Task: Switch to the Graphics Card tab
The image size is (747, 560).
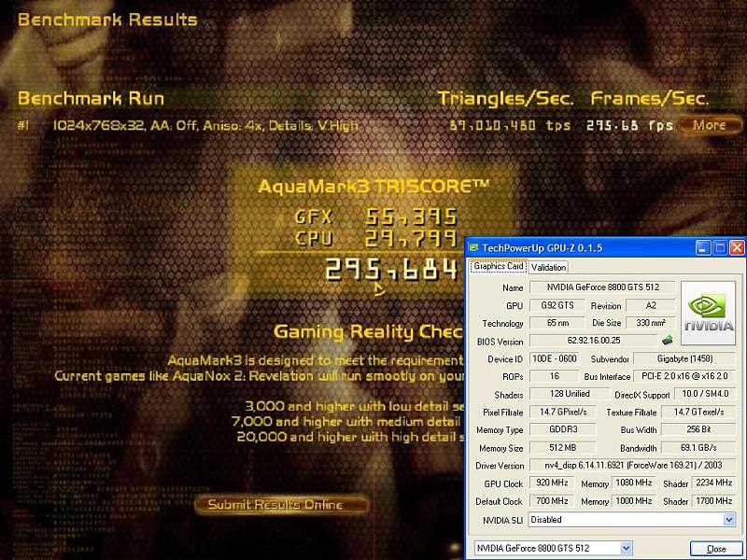Action: pyautogui.click(x=499, y=266)
